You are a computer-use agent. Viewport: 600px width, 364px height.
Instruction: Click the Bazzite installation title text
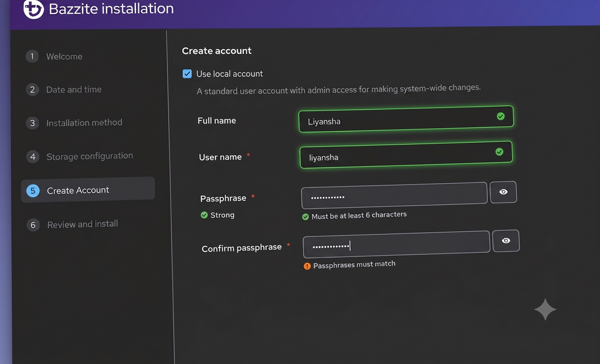tap(111, 8)
